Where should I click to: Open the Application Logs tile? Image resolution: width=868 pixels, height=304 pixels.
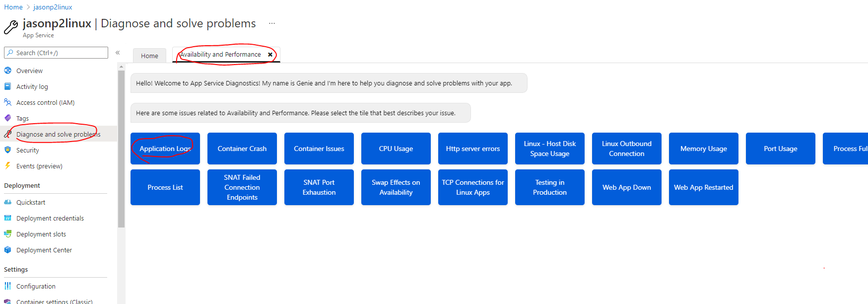click(x=165, y=149)
